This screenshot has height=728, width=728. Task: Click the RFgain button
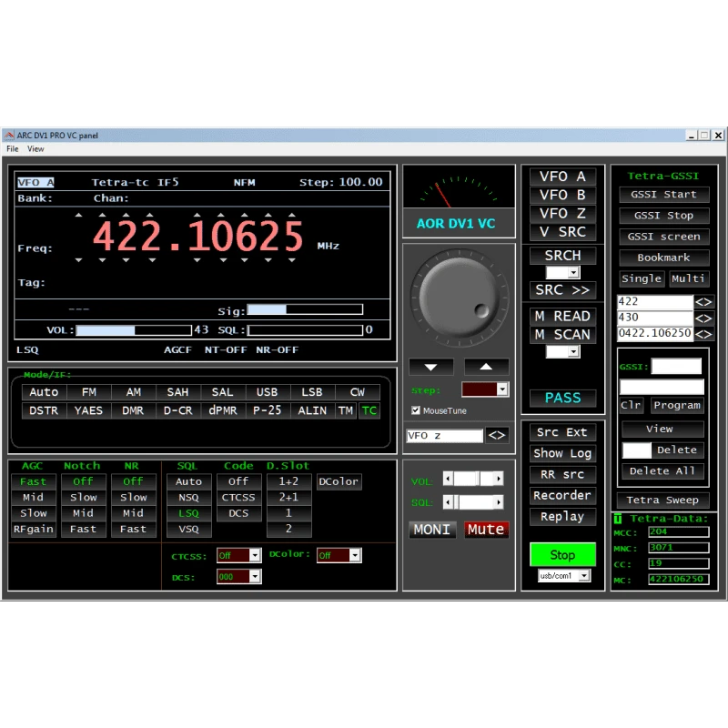point(34,530)
